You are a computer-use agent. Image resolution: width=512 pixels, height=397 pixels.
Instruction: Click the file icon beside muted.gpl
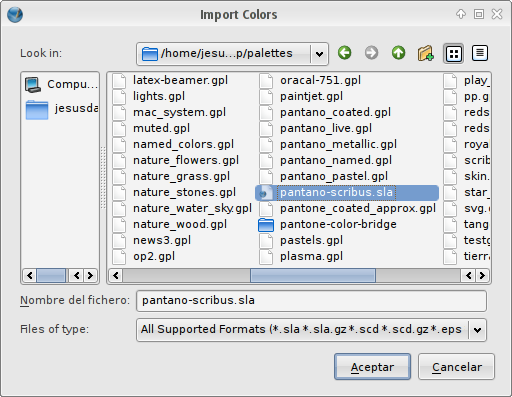pyautogui.click(x=119, y=128)
